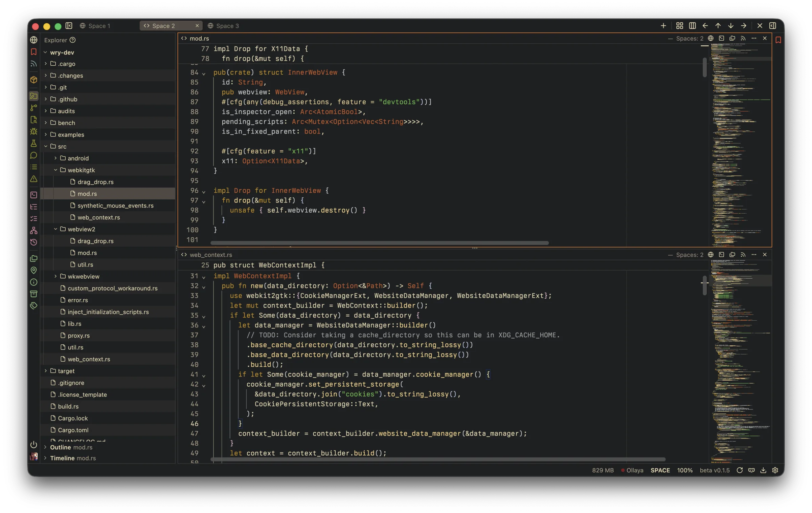The image size is (812, 513).
Task: Open the more options menu of mod.rs pane
Action: coord(754,38)
